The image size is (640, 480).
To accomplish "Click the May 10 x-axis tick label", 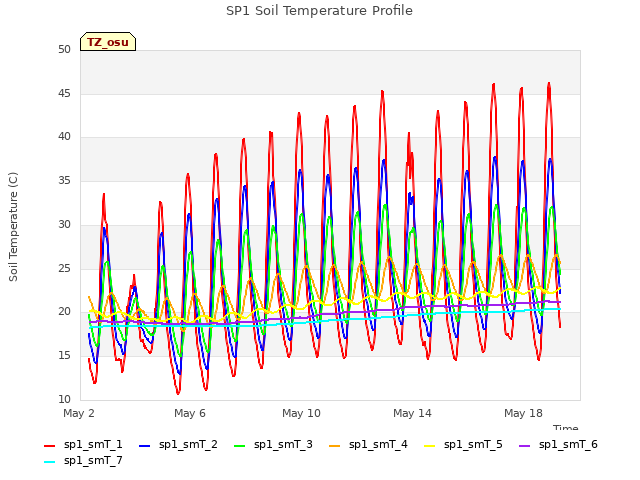I will pyautogui.click(x=301, y=413).
